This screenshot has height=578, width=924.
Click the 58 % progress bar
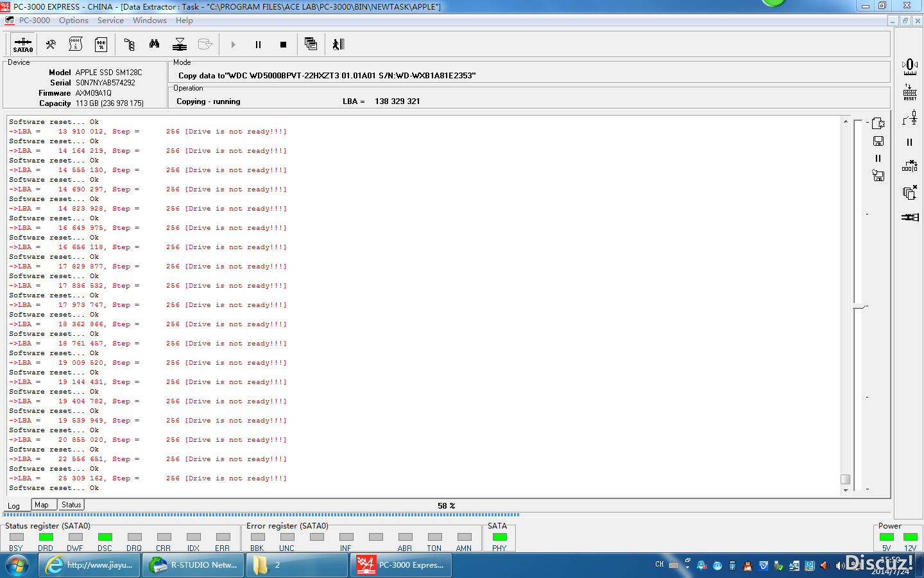tap(447, 506)
